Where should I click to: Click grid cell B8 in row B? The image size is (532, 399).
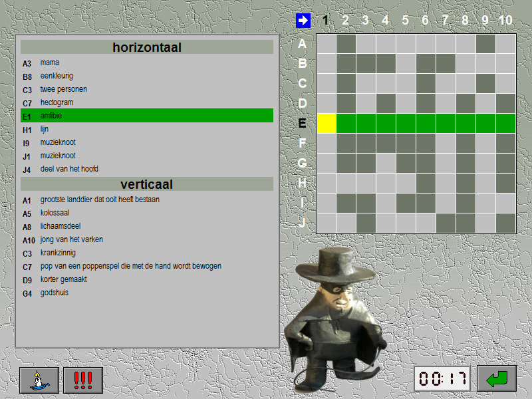pos(466,64)
